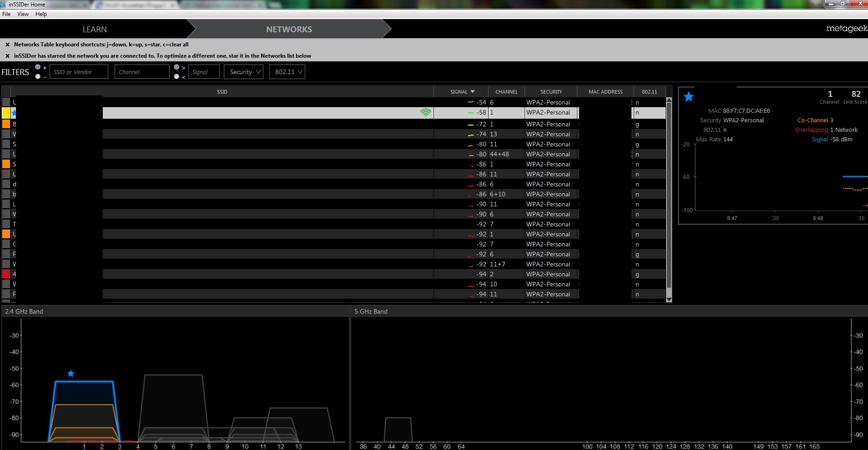Click the 'Overlapping 1 Network' label
868x450 pixels.
coord(827,130)
